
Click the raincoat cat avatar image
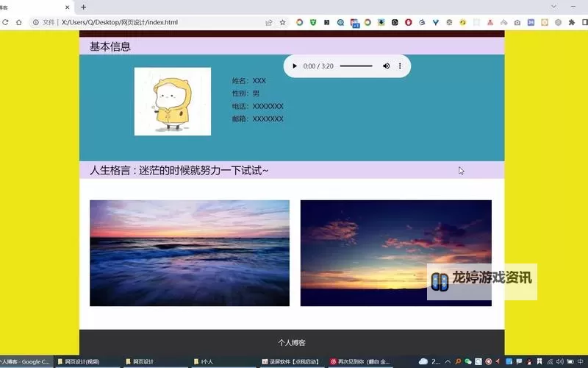coord(173,102)
